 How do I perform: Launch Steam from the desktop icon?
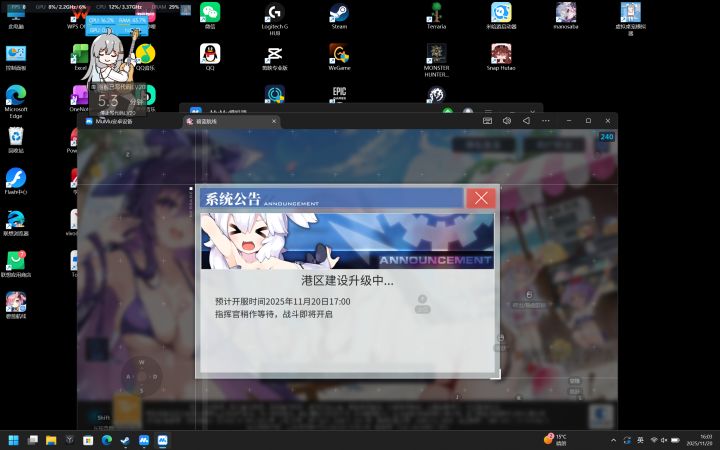(339, 16)
